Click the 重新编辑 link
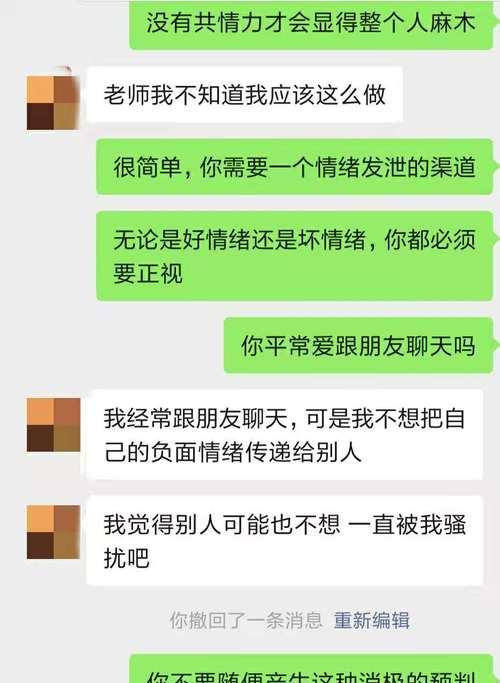 372,620
